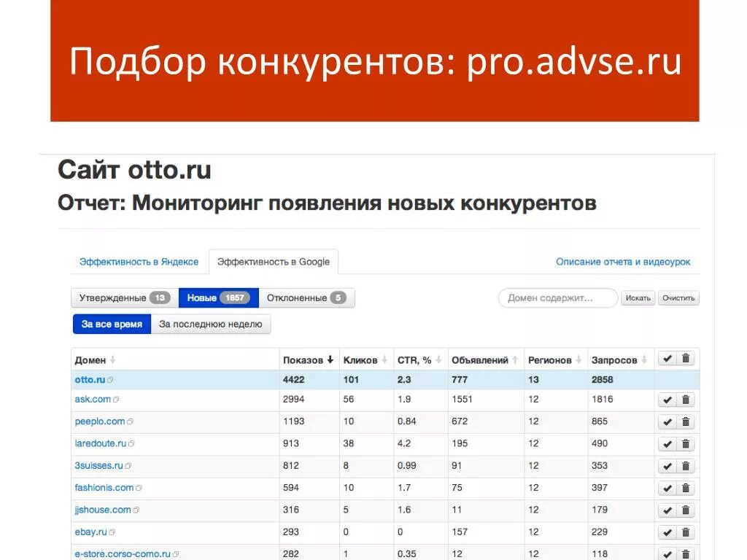The height and width of the screenshot is (560, 747).
Task: Open ebay.ru external link icon
Action: coord(112,532)
